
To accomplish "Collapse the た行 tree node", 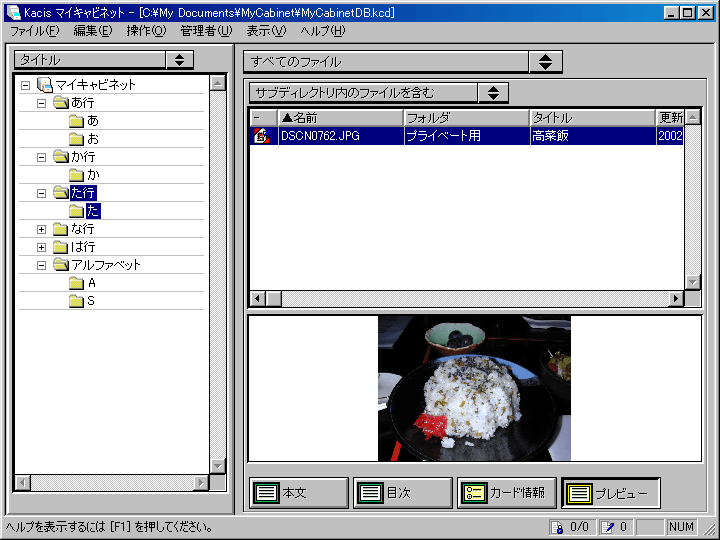I will pos(41,193).
